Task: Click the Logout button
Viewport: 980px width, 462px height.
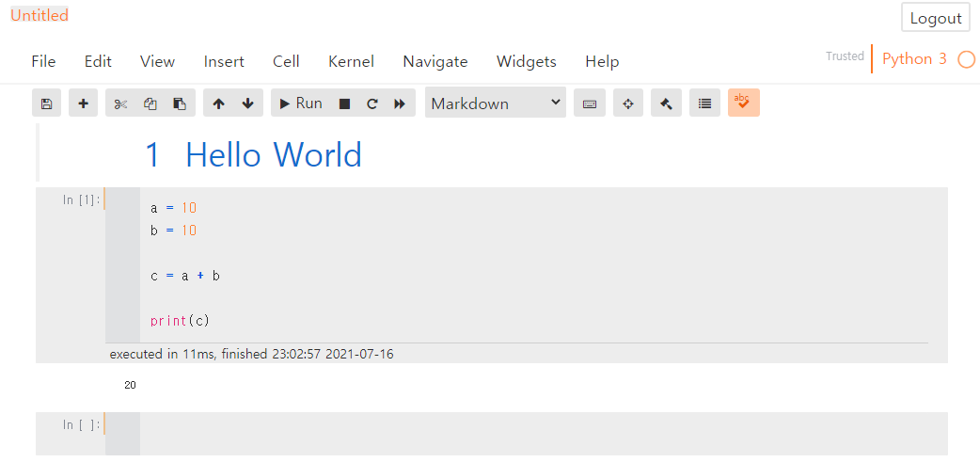Action: tap(936, 18)
